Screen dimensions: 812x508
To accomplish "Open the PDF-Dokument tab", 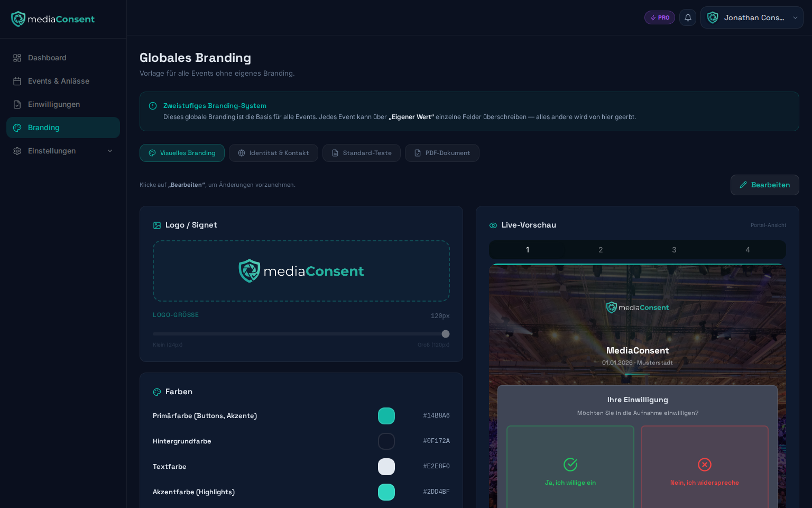I will (442, 153).
